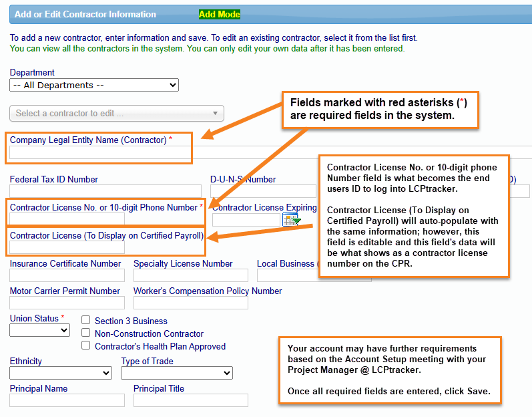
Task: Expand the Union Status dropdown
Action: [x=39, y=330]
